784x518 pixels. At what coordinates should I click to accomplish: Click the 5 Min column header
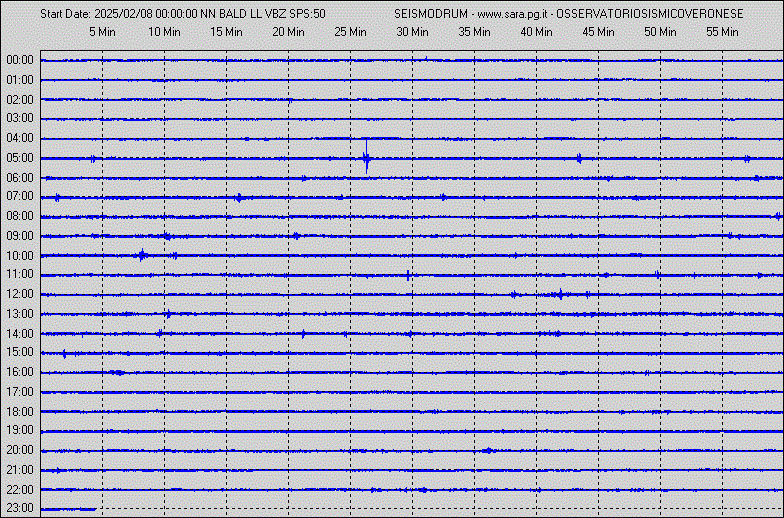[102, 32]
